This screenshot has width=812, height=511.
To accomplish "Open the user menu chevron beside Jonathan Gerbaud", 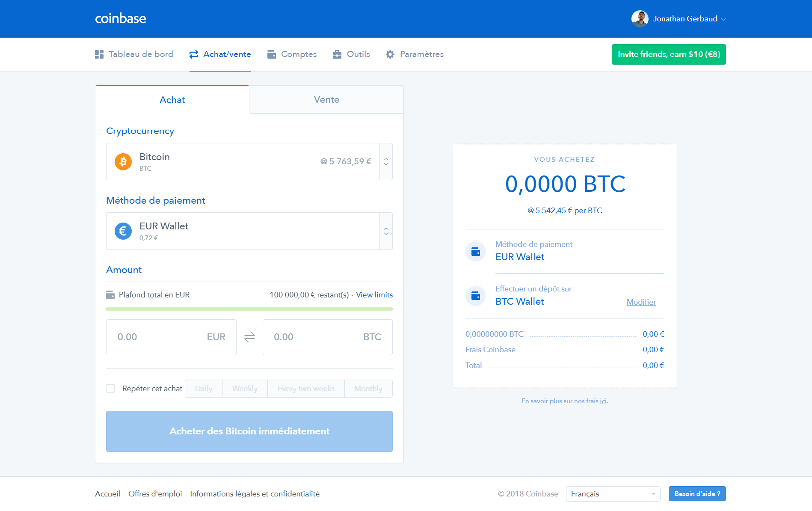I will [723, 19].
